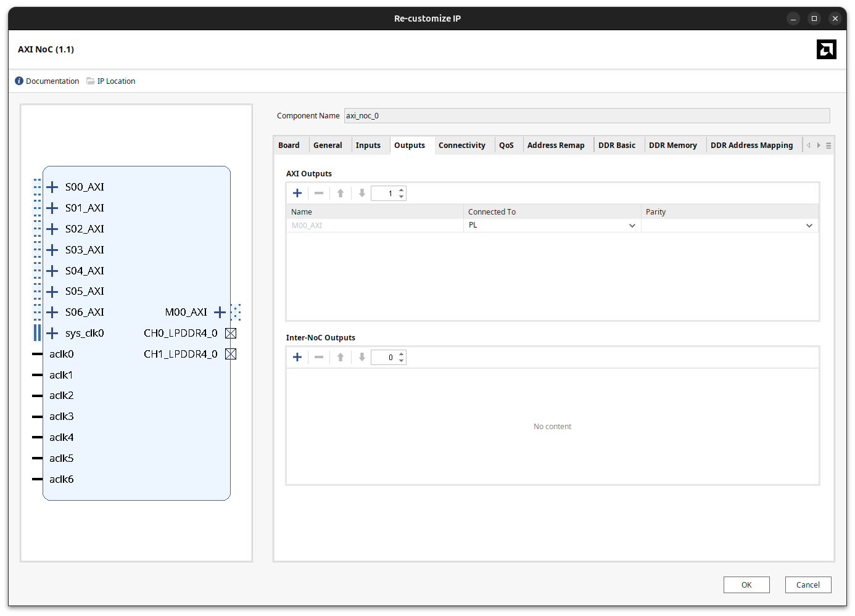Click the Inter-NoC Outputs count field
855x616 pixels.
point(385,357)
